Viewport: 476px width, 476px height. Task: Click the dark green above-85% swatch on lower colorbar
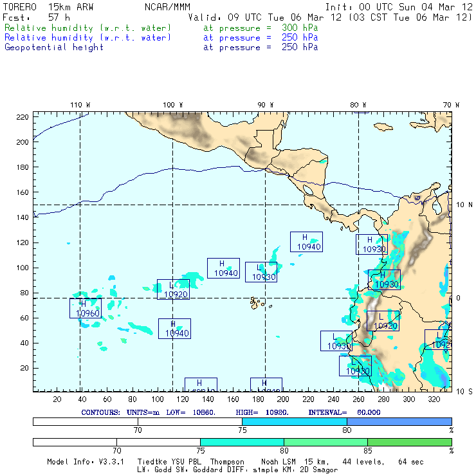(410, 442)
